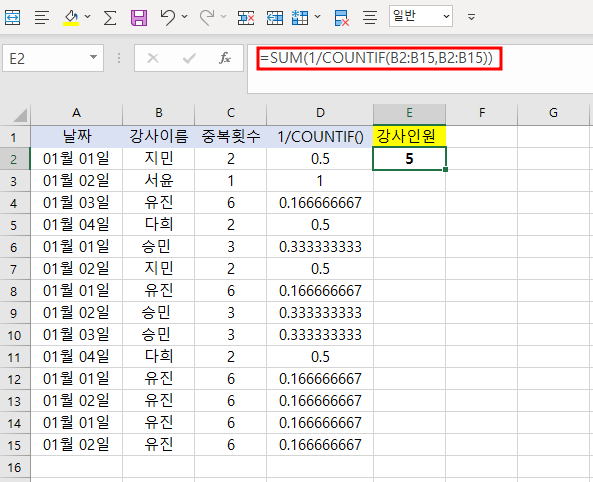
Task: Click the yellow 강사인원 header cell
Action: point(409,136)
